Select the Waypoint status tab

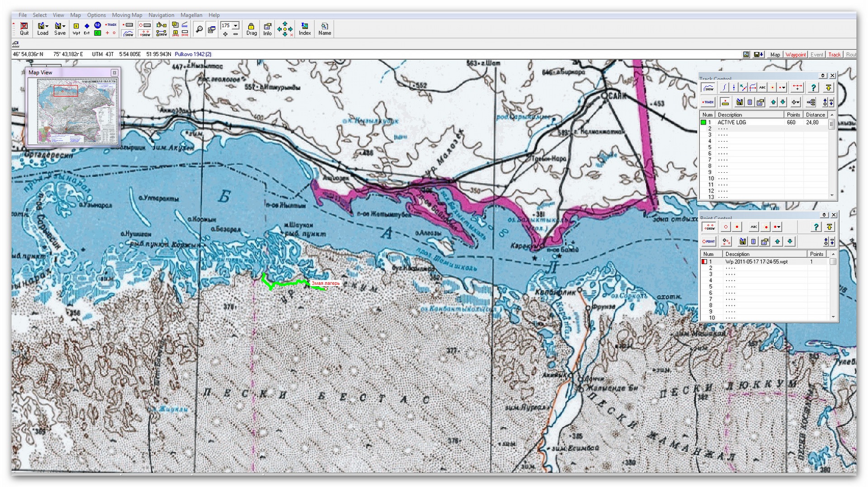tap(795, 54)
